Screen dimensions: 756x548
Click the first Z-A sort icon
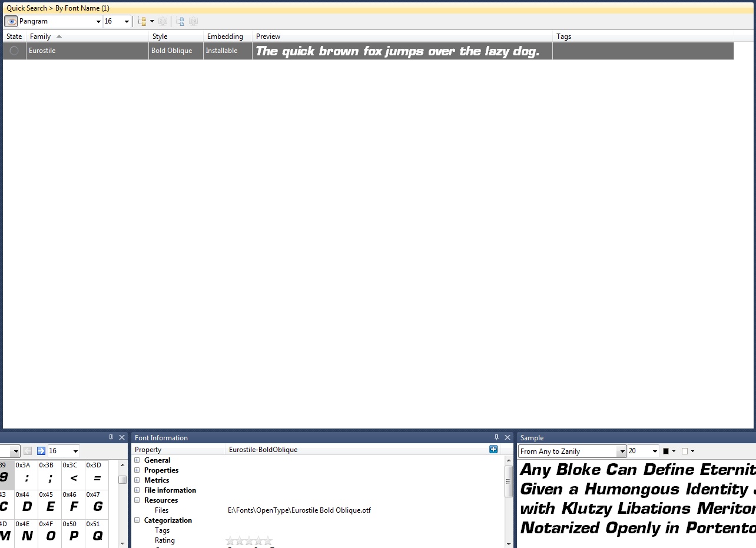coord(163,21)
